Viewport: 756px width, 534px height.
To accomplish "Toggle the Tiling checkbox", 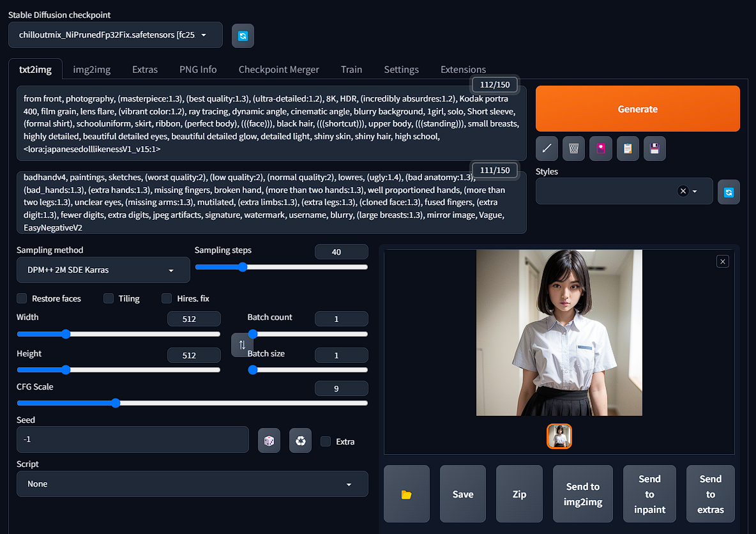I will [109, 298].
